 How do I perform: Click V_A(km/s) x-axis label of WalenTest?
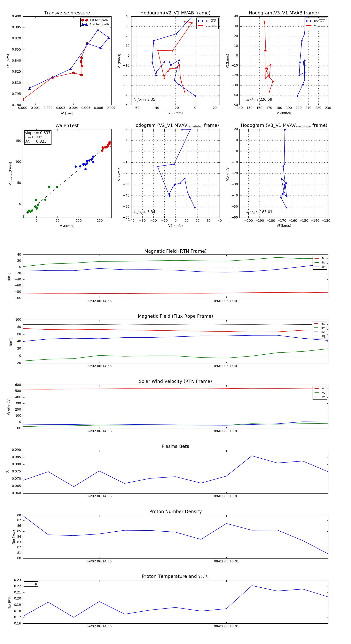click(67, 226)
